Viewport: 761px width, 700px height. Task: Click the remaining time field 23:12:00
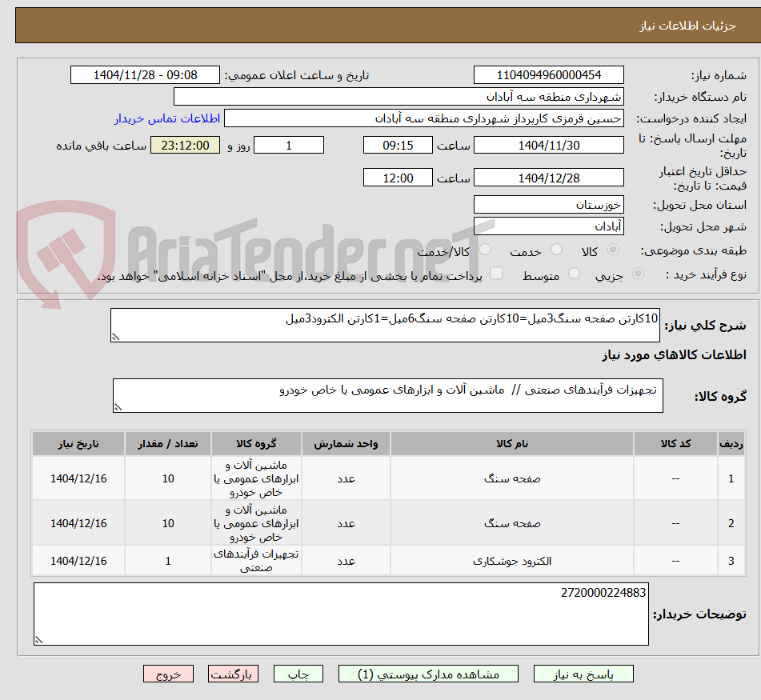pos(185,145)
